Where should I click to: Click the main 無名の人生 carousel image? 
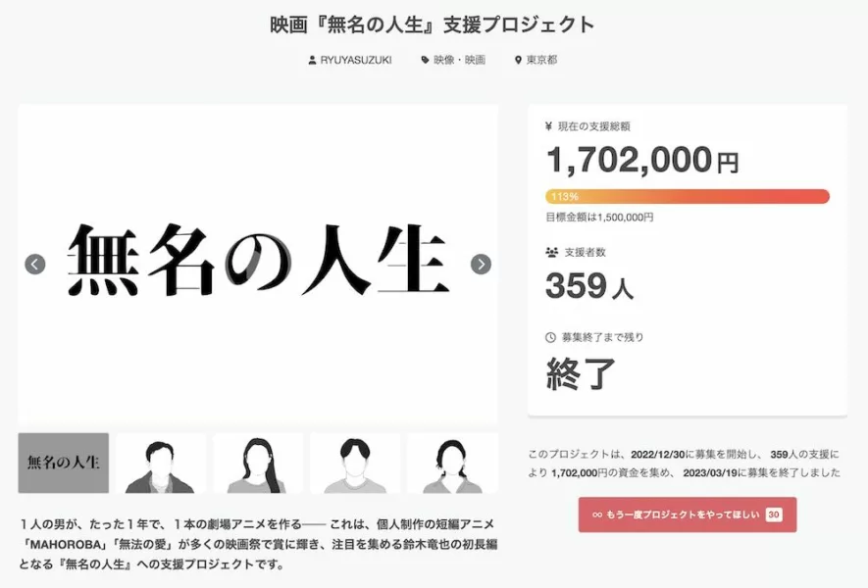pyautogui.click(x=257, y=263)
